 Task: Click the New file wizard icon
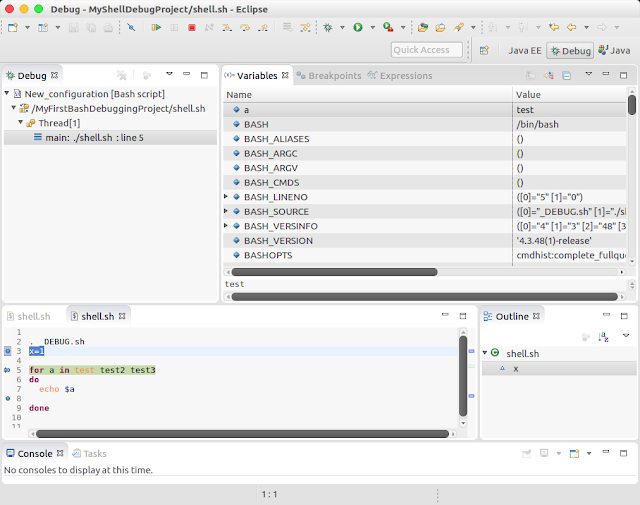pyautogui.click(x=13, y=27)
